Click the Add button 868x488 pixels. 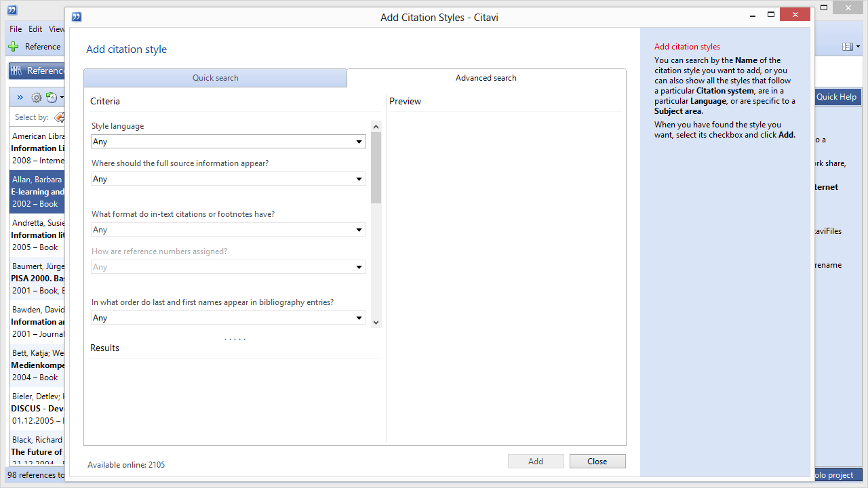click(x=535, y=461)
